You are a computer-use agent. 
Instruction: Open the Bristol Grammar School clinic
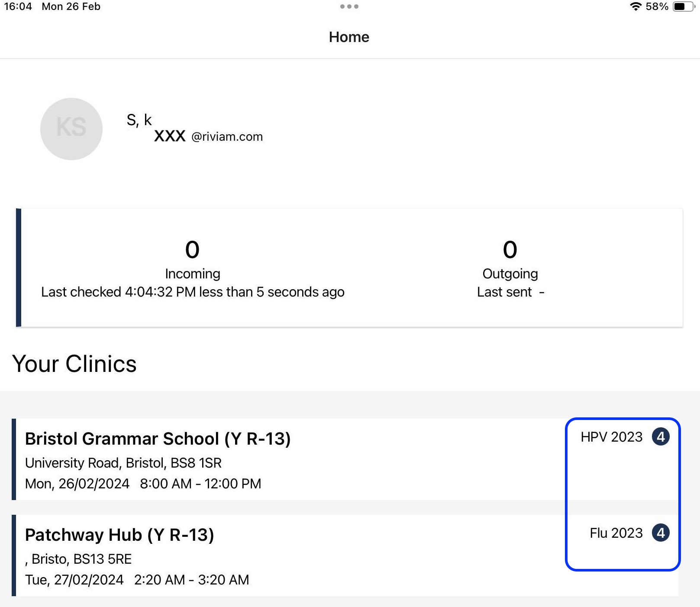click(x=158, y=439)
